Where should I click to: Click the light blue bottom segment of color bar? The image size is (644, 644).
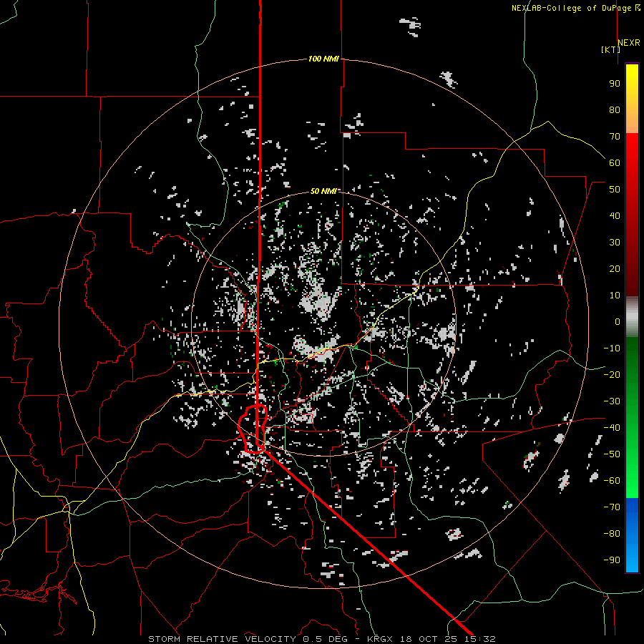tap(632, 557)
